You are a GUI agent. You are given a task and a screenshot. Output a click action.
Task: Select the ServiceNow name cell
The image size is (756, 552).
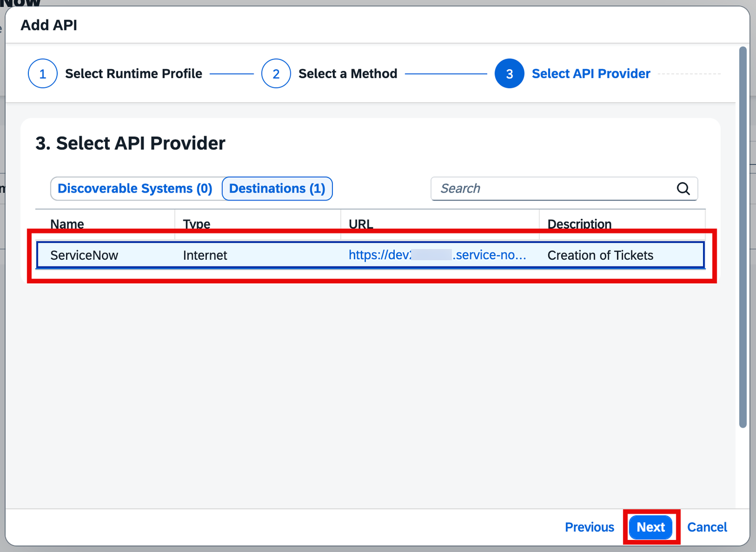(84, 256)
